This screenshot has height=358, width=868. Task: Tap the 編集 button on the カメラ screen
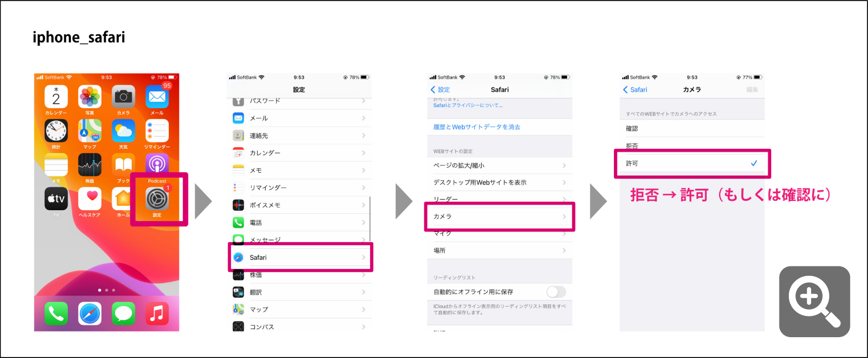pos(752,89)
